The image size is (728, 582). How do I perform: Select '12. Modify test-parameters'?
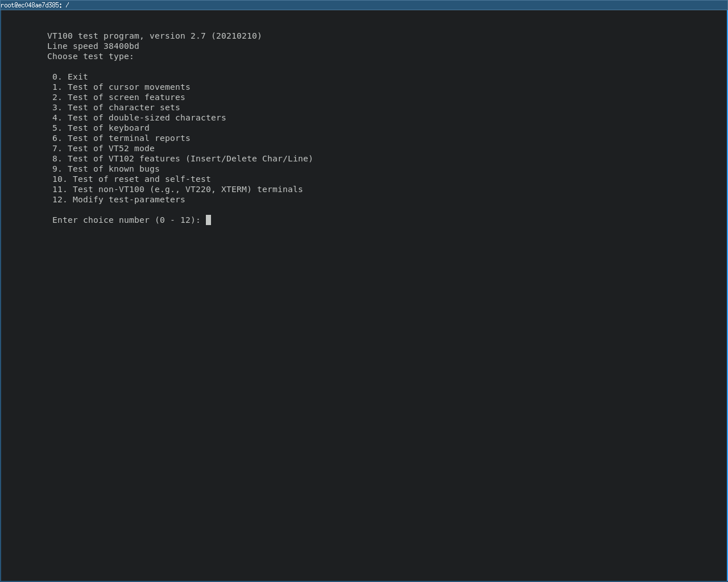click(x=119, y=199)
